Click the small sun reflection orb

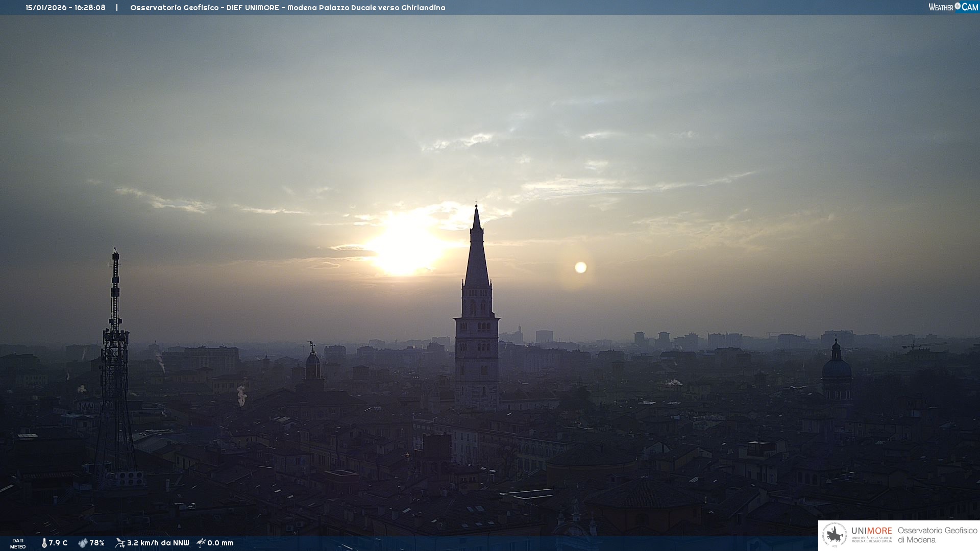pyautogui.click(x=580, y=267)
